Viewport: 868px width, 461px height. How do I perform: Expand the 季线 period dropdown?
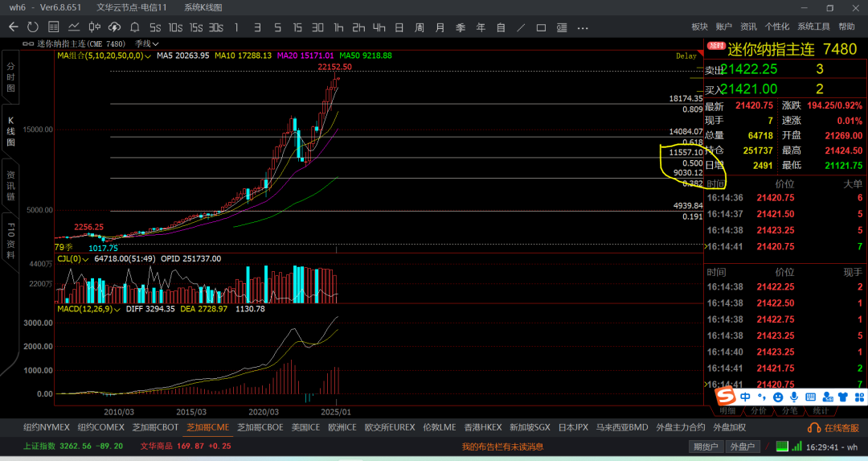pyautogui.click(x=147, y=43)
